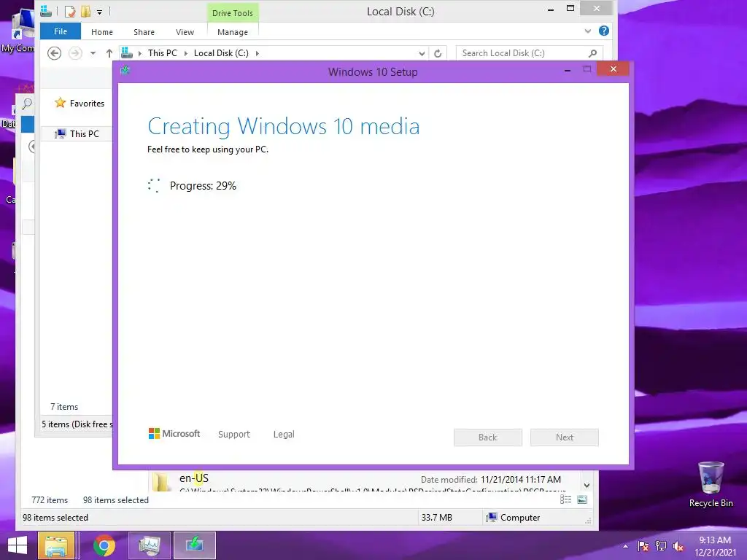
Task: Open the View ribbon tab
Action: pyautogui.click(x=185, y=32)
